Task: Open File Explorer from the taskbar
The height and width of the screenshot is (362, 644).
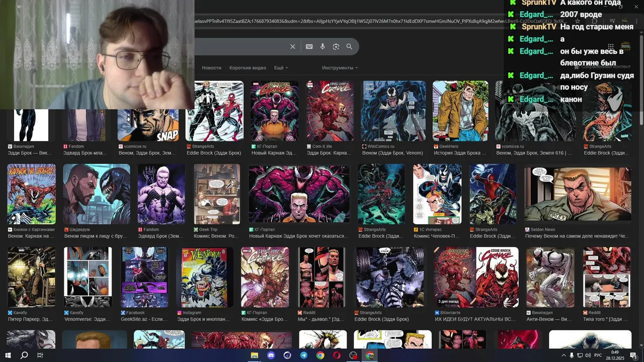Action: [255, 355]
